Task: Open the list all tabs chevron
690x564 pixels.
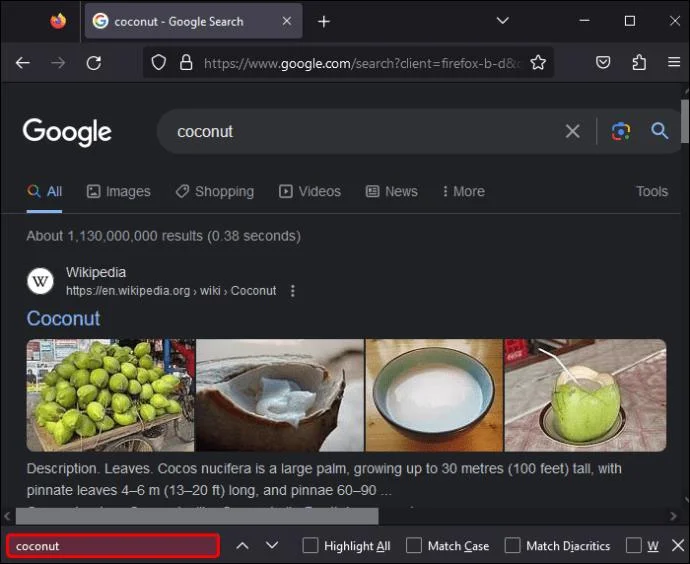Action: pos(502,21)
